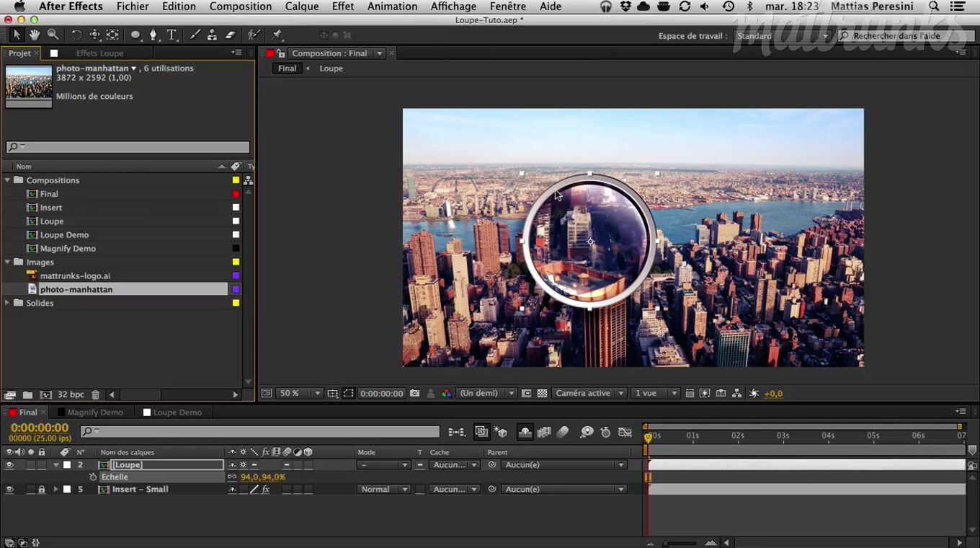Select the Horizontal Type tool
980x548 pixels.
click(171, 35)
